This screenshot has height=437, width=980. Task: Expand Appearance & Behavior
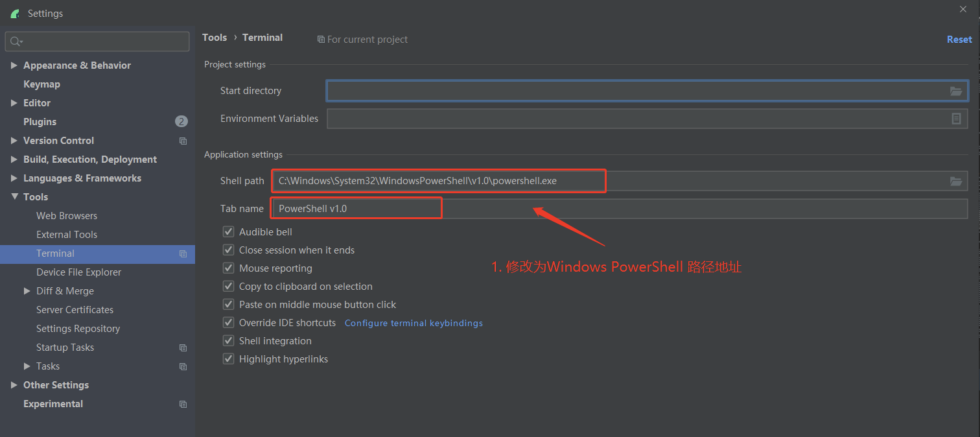coord(14,65)
